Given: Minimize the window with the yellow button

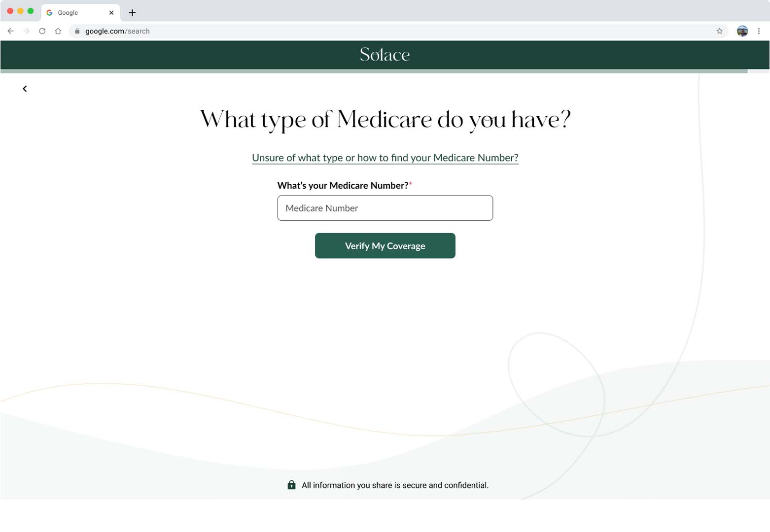Looking at the screenshot, I should pos(20,11).
